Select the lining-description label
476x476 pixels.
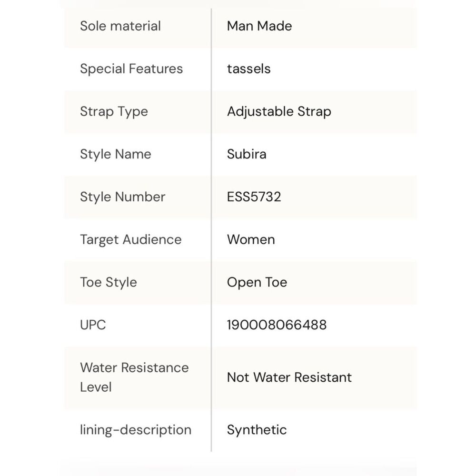point(136,430)
